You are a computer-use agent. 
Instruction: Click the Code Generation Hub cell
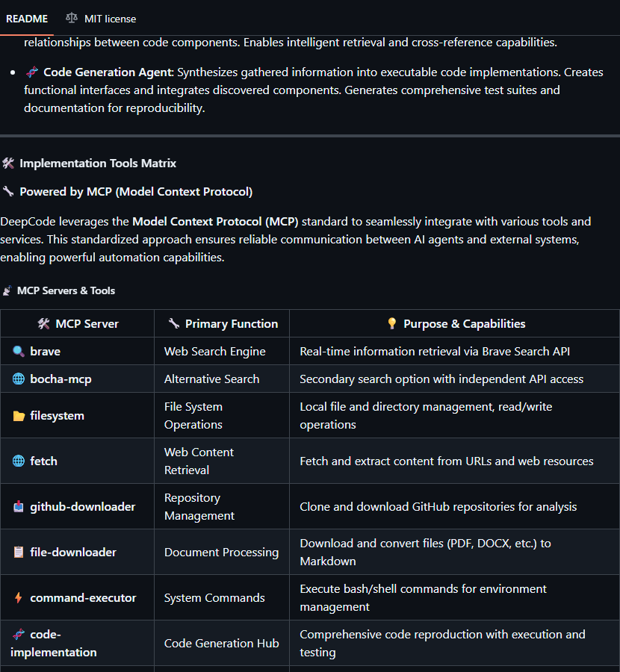222,644
